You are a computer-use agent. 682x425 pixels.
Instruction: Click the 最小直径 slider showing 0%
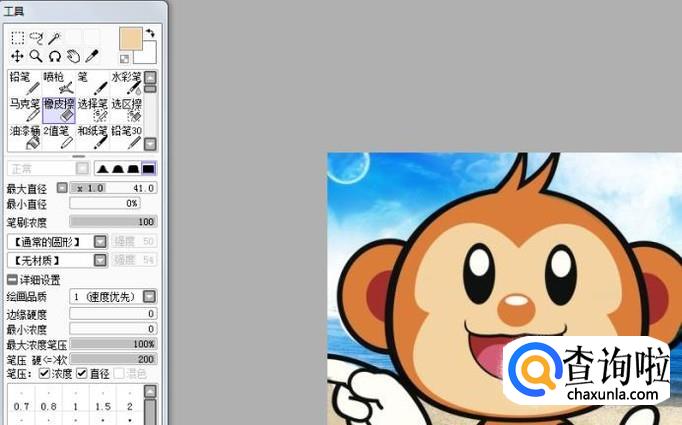(x=105, y=203)
